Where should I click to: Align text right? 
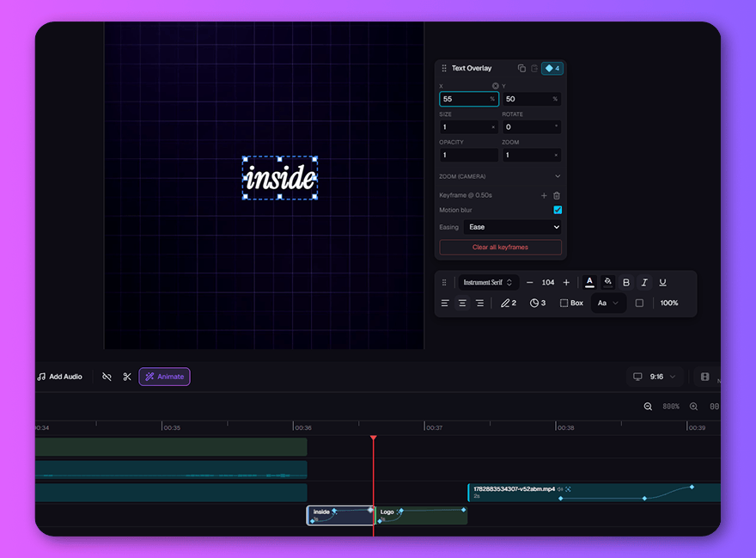pos(479,304)
